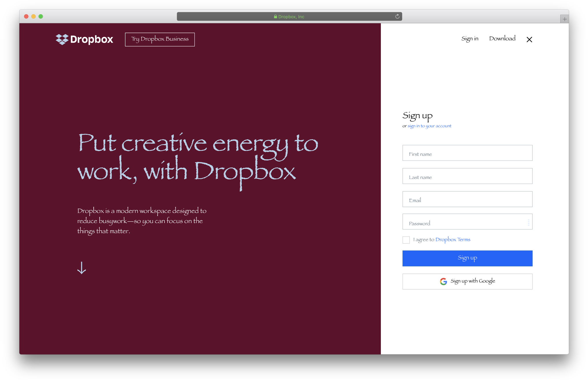
Task: Click the Google logo icon
Action: pos(443,281)
